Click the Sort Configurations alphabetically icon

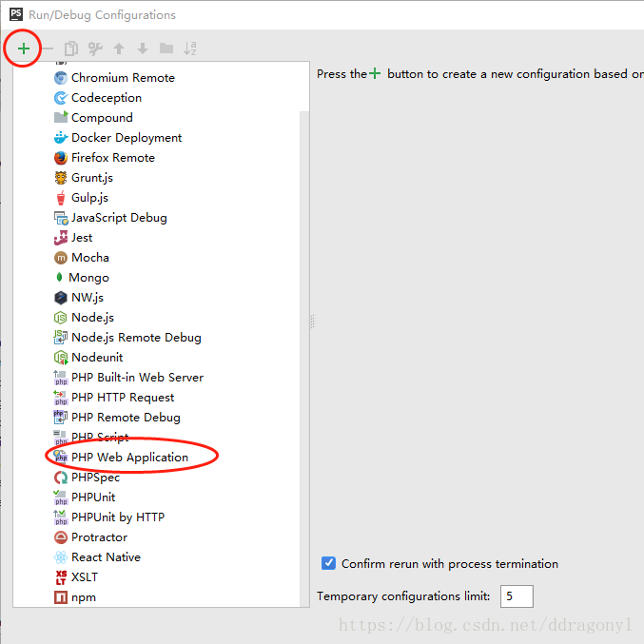[189, 49]
